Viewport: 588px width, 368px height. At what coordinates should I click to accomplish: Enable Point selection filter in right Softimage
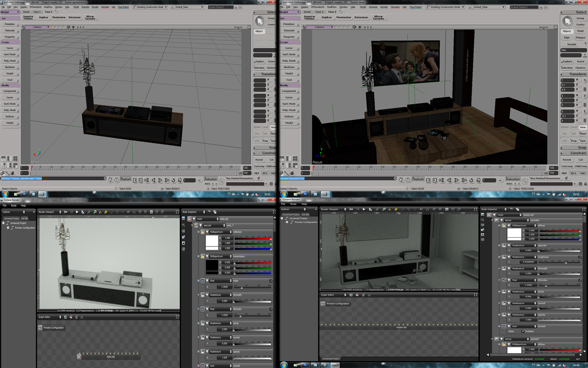[580, 31]
